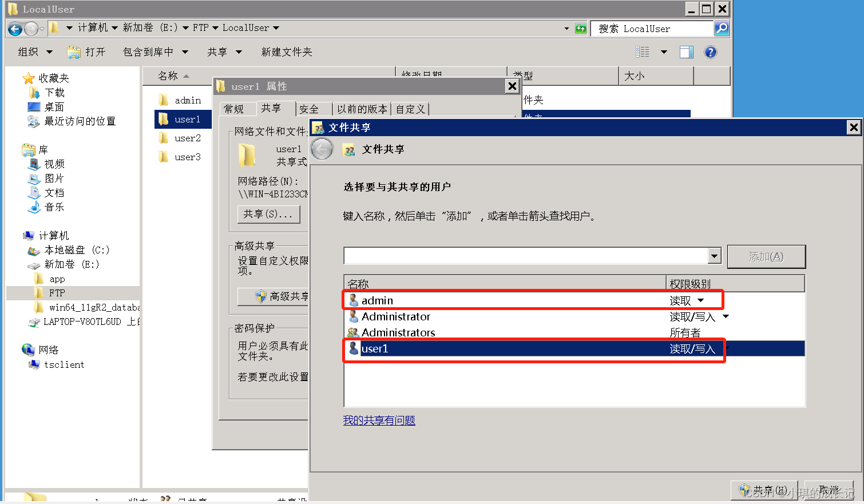The height and width of the screenshot is (504, 864).
Task: Click the Local Disk C: drive icon
Action: click(x=34, y=250)
